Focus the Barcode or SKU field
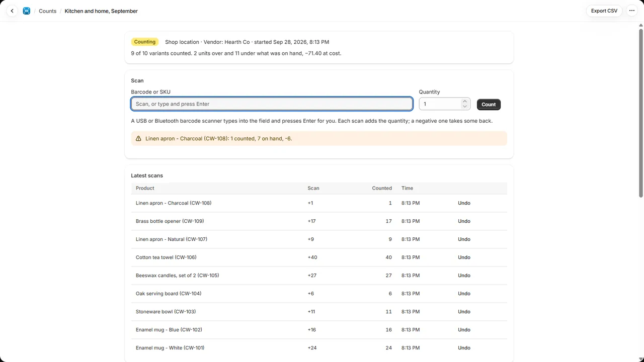The height and width of the screenshot is (362, 644). coord(272,104)
